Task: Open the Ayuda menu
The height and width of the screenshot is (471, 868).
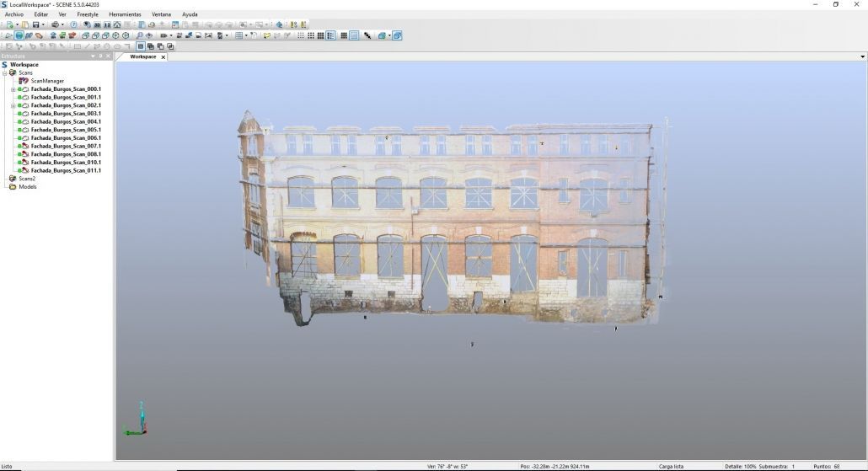Action: tap(190, 14)
